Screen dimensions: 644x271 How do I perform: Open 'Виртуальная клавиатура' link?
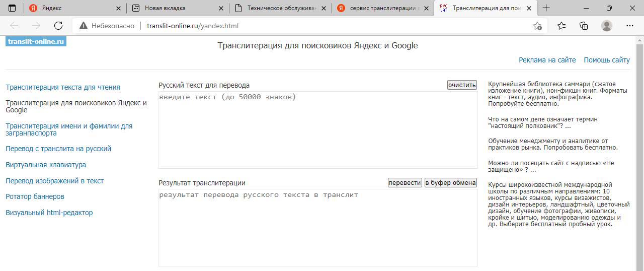point(46,165)
